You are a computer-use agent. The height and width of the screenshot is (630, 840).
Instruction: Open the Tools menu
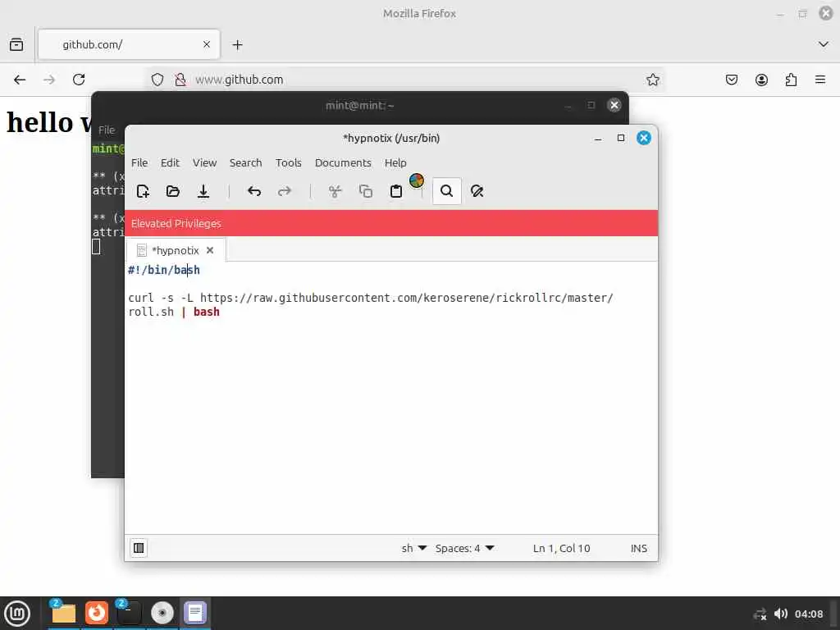point(288,163)
